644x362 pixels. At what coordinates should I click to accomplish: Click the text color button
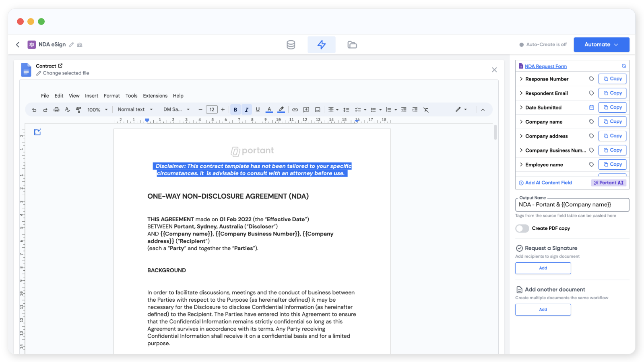(269, 110)
